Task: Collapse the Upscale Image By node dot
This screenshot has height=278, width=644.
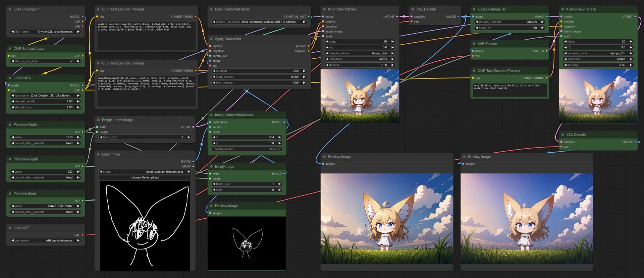Action: coord(474,9)
